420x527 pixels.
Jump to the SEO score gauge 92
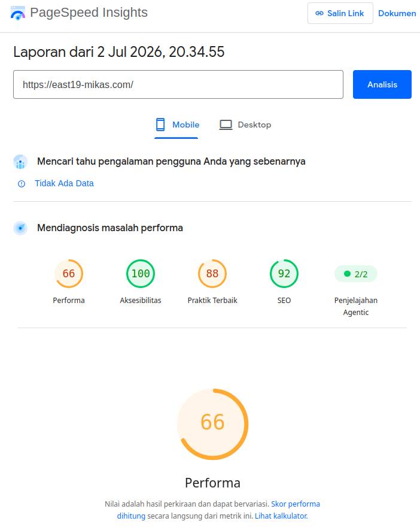point(284,274)
